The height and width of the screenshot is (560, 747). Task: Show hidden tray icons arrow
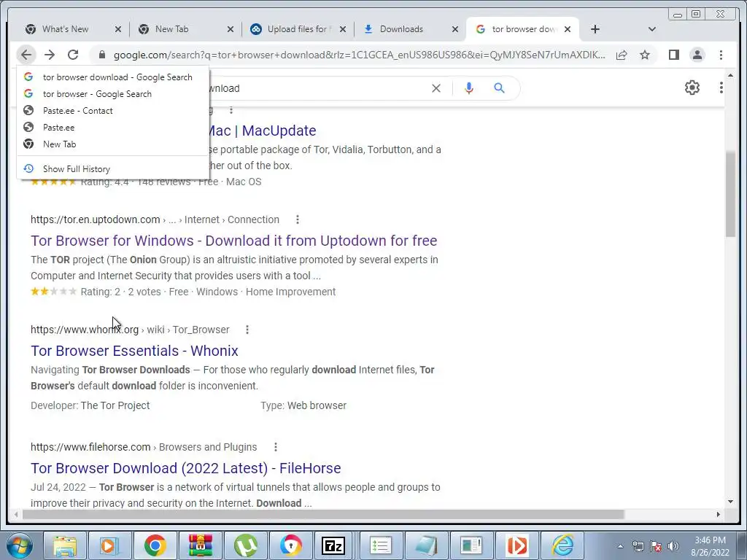click(620, 547)
